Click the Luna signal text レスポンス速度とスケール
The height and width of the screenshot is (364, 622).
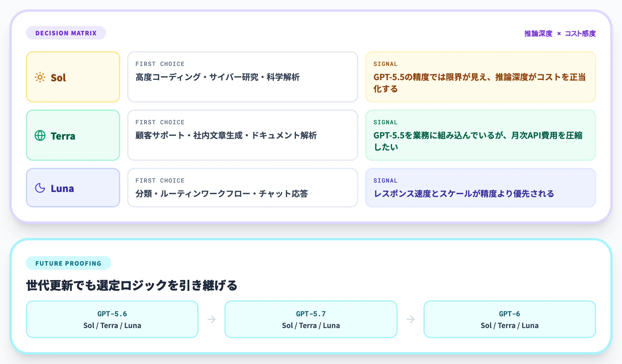pos(464,194)
